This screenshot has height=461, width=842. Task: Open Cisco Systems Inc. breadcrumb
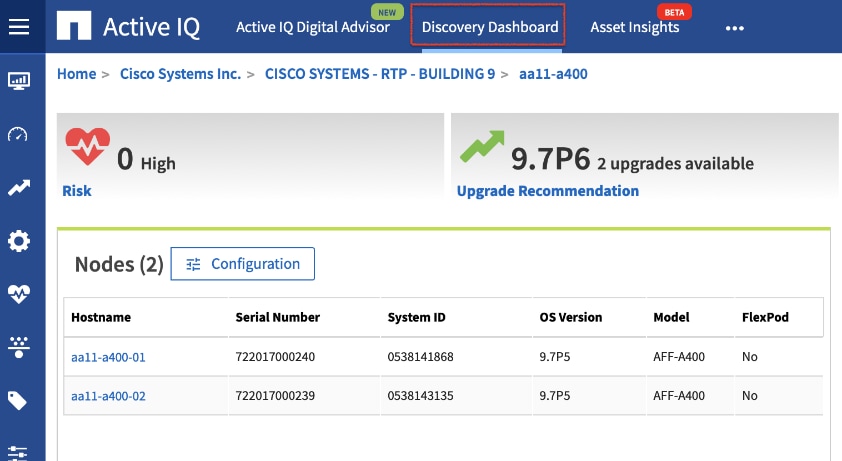[x=180, y=74]
